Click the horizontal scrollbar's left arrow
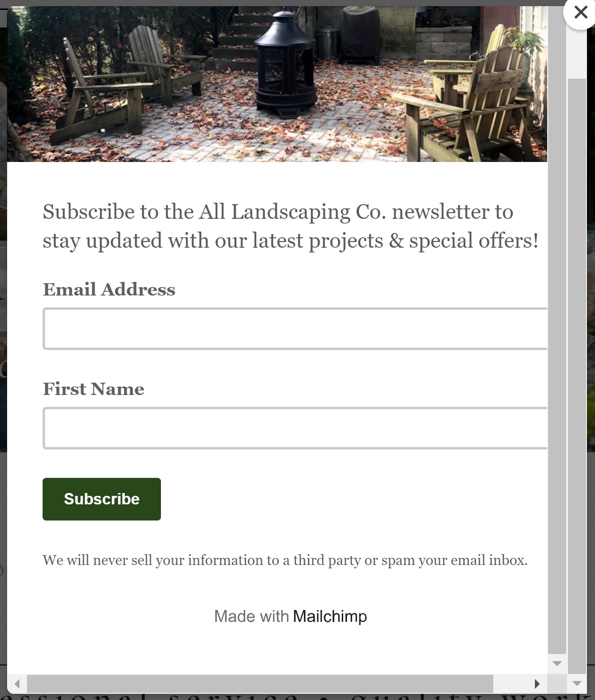Image resolution: width=595 pixels, height=700 pixels. tap(17, 683)
